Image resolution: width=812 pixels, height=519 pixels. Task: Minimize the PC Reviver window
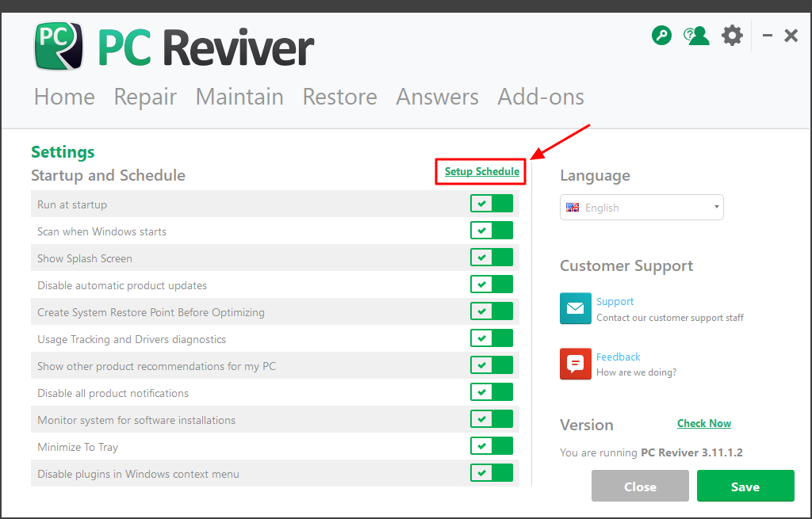tap(768, 36)
